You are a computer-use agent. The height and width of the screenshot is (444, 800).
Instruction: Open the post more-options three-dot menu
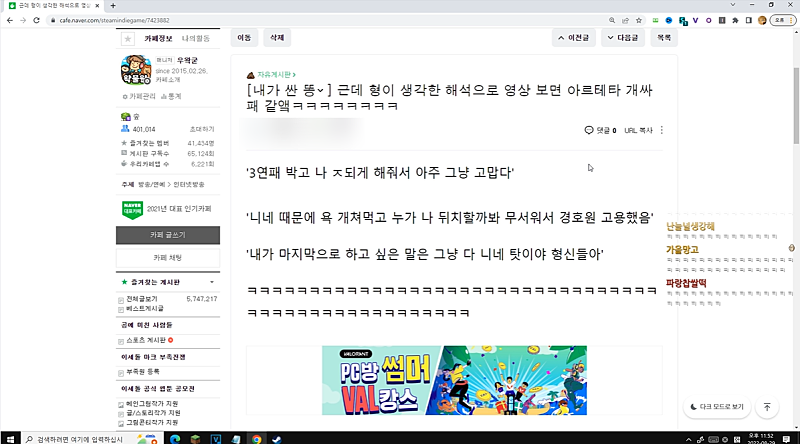click(x=662, y=131)
